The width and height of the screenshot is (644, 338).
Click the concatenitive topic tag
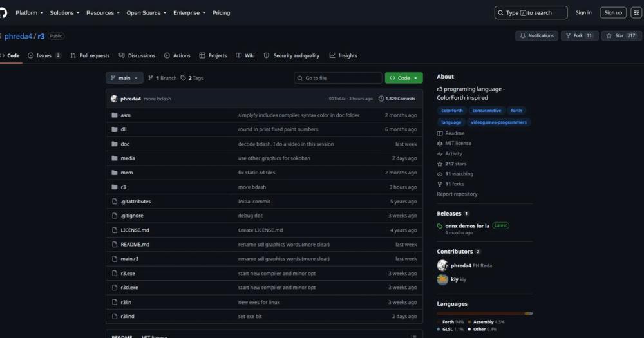[x=487, y=111]
